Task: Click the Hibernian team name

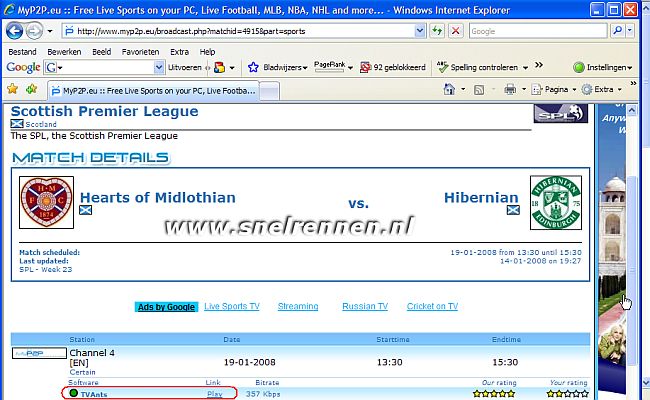Action: tap(481, 197)
